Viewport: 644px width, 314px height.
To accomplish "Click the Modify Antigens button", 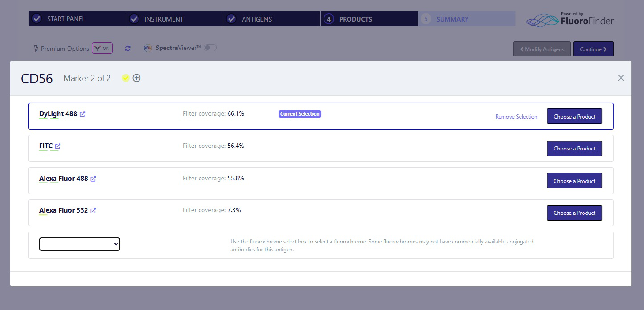I will click(542, 49).
